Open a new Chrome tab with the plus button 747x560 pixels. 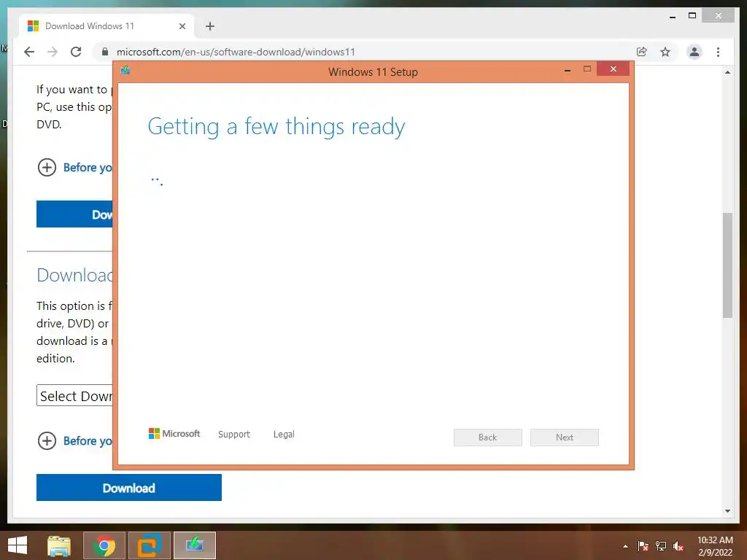pos(210,26)
